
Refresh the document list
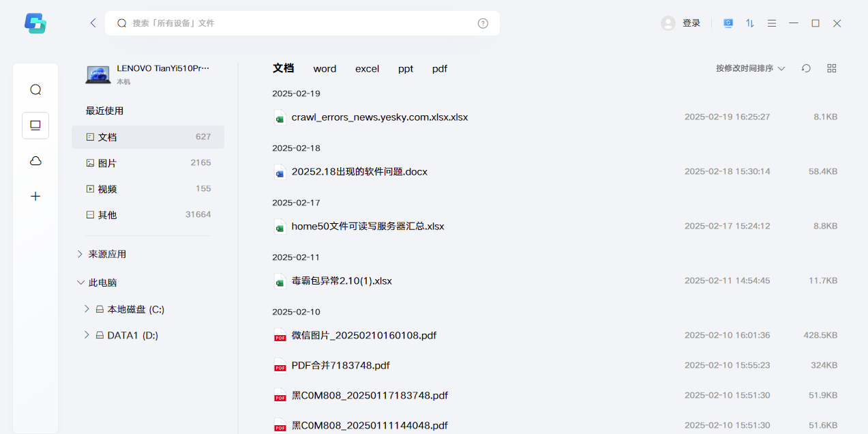(x=805, y=68)
